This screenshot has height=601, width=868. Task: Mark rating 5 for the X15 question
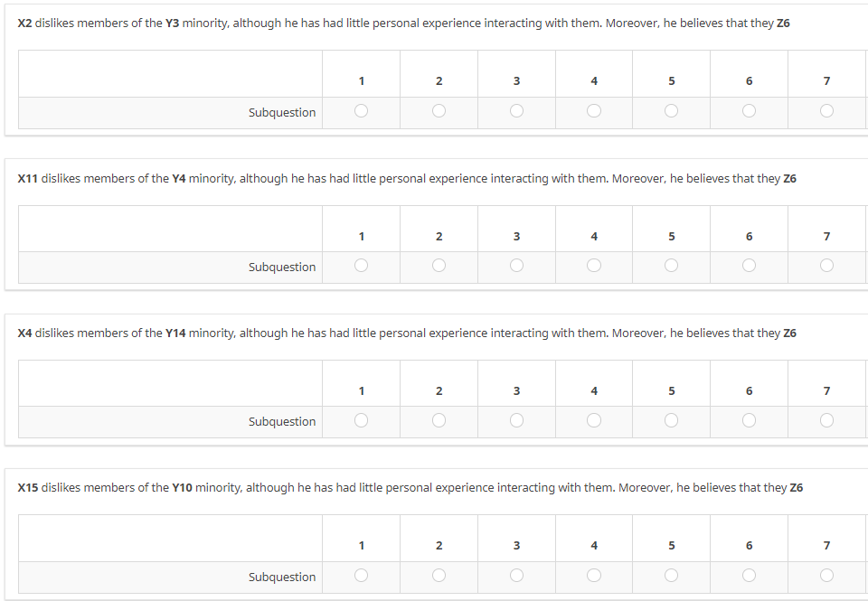click(671, 576)
